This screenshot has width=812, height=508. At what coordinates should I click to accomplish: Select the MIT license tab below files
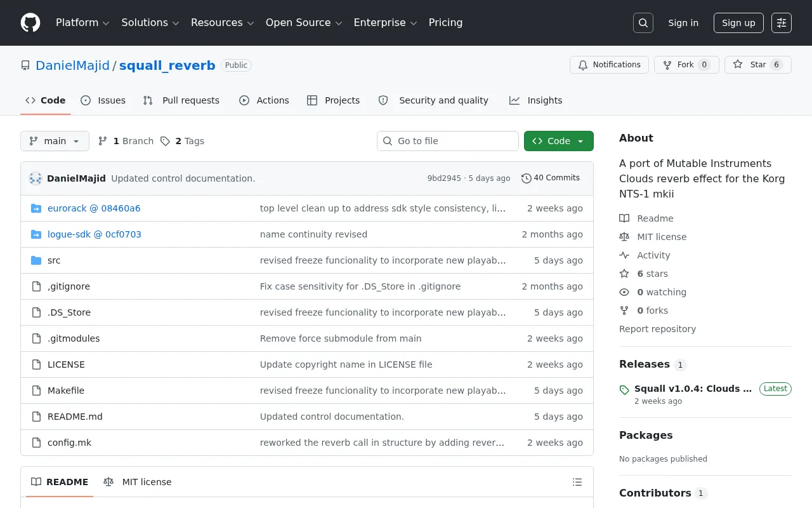[x=138, y=482]
